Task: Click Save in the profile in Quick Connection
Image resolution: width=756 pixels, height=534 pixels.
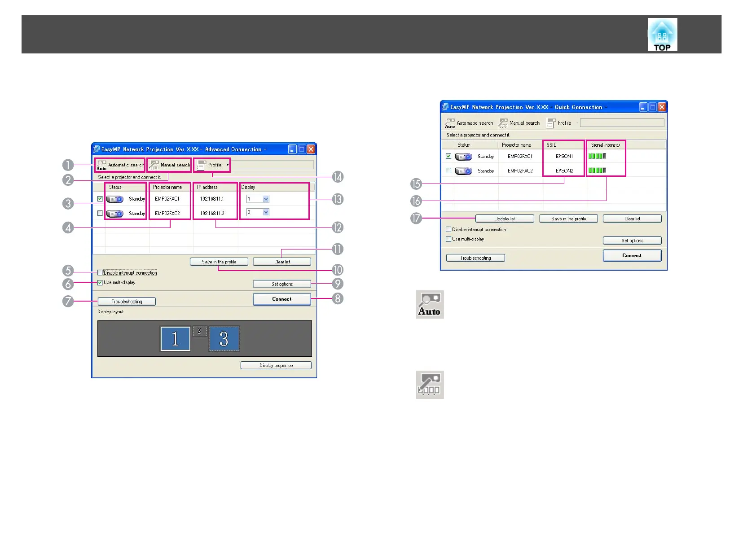Action: (x=568, y=219)
